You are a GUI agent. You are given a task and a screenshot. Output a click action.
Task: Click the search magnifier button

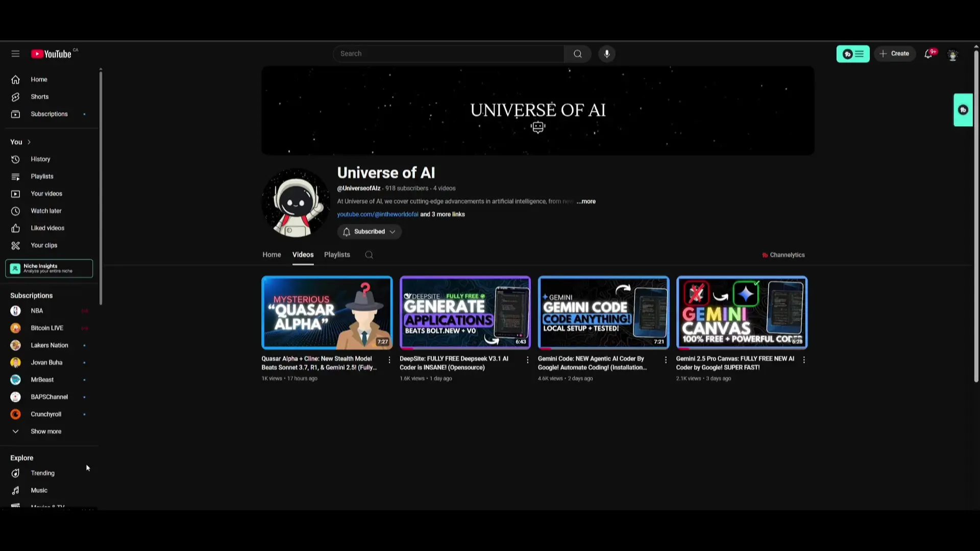pyautogui.click(x=577, y=54)
